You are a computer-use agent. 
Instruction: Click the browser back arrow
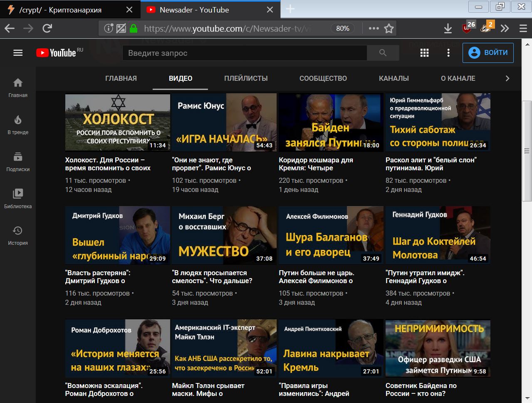tap(10, 28)
